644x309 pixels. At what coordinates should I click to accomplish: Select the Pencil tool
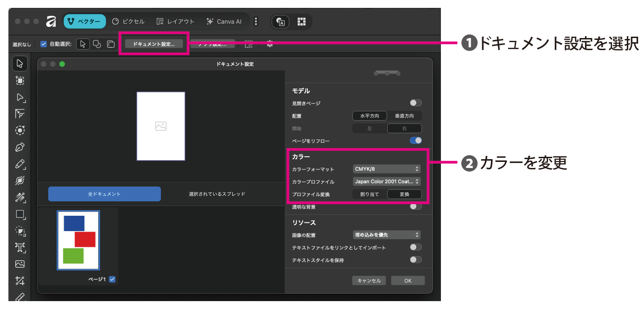click(x=19, y=164)
